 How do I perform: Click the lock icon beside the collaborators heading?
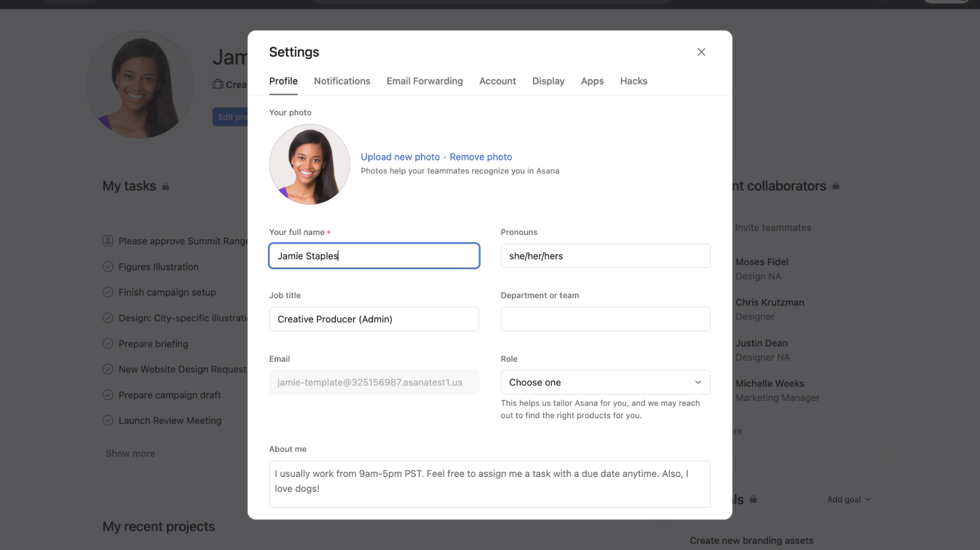pos(835,186)
